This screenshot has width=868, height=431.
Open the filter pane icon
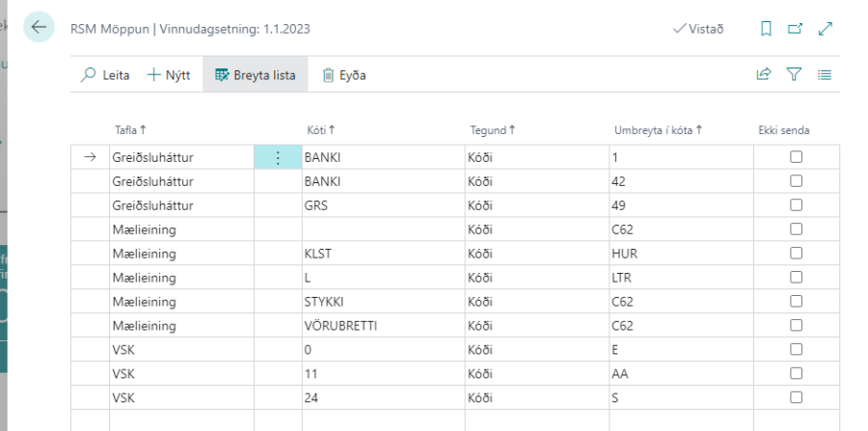(795, 74)
